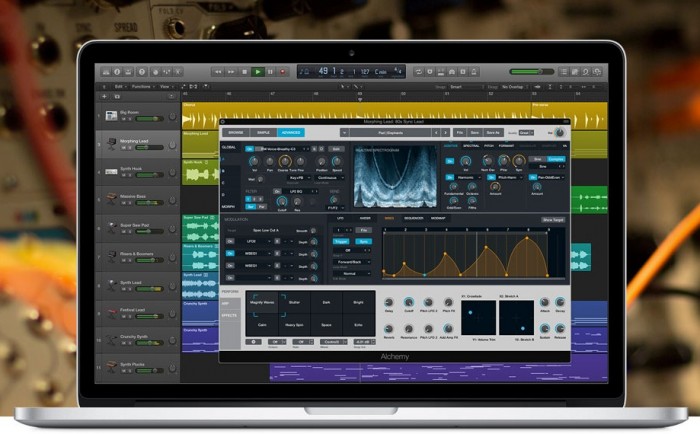The image size is (700, 434).
Task: Open the Functions menu in tracks area
Action: pos(142,87)
